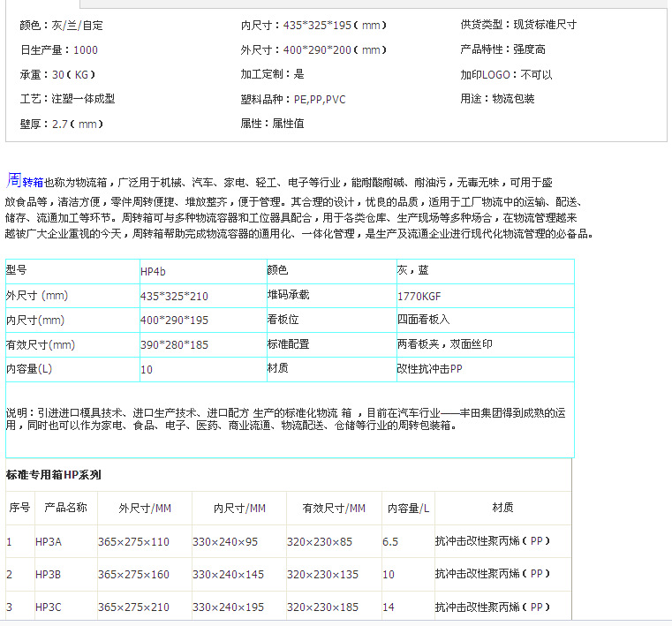Click 供货类型：现货标准尺寸 attribute
Screen dimensions: 672x626
coord(518,25)
